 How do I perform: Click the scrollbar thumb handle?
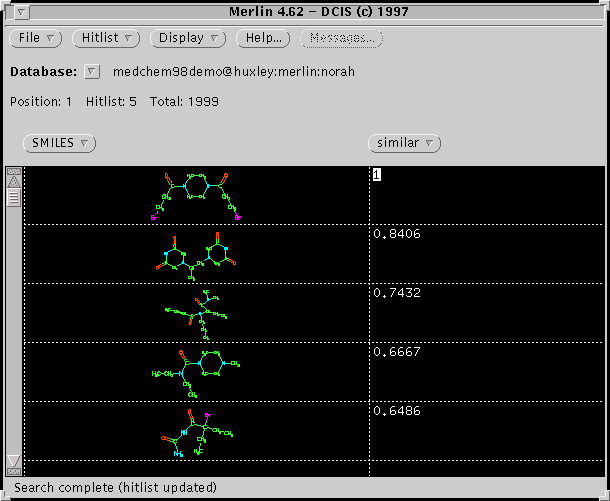coord(14,197)
